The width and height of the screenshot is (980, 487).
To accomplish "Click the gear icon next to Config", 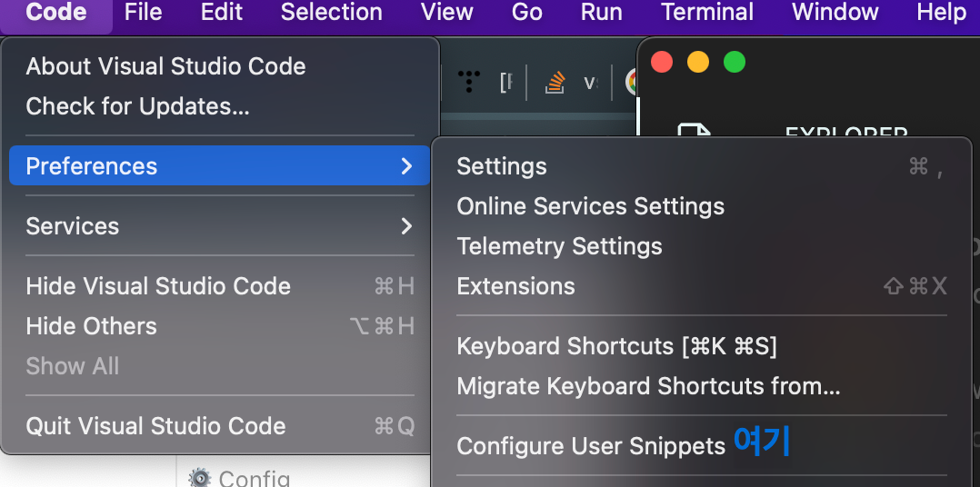I will tap(199, 478).
